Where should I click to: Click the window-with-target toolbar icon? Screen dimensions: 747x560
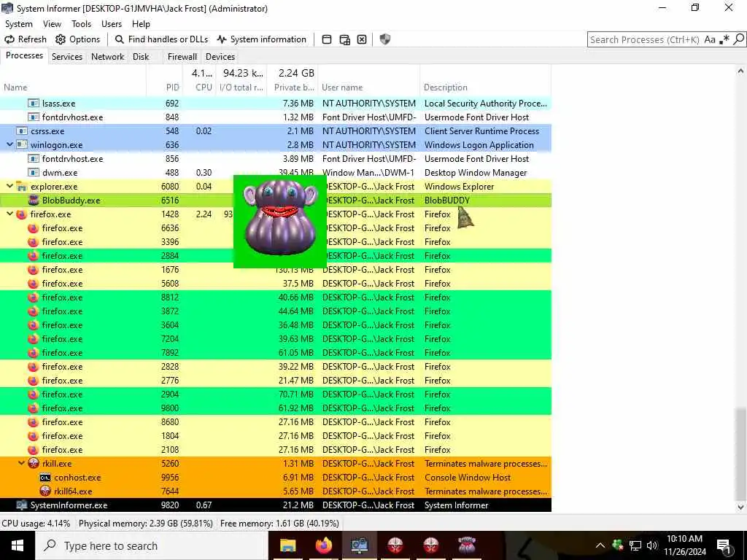point(344,39)
